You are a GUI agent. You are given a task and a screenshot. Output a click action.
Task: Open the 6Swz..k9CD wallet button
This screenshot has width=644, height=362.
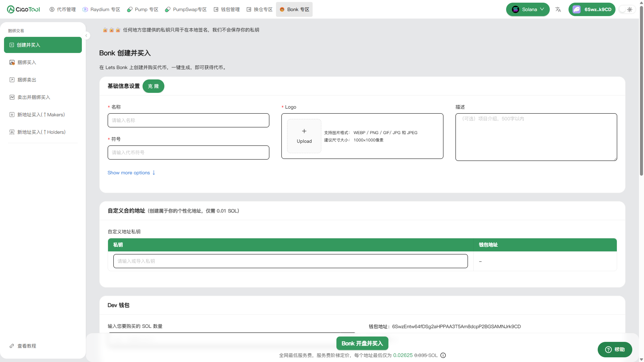click(x=592, y=9)
